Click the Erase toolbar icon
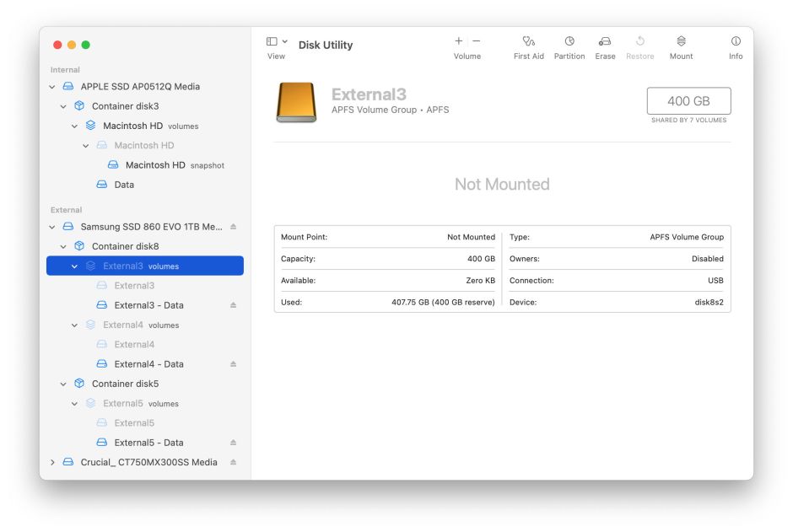793x532 pixels. tap(605, 41)
